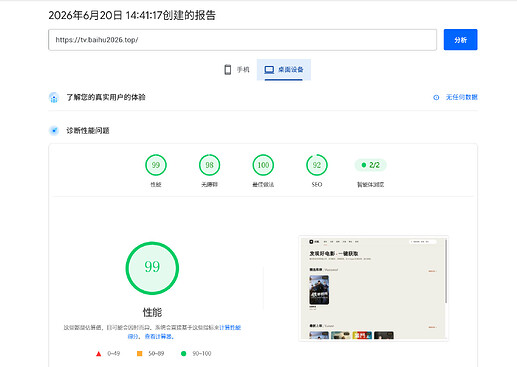Click the 2/2 agentic browsing badge
The width and height of the screenshot is (517, 367).
[371, 165]
